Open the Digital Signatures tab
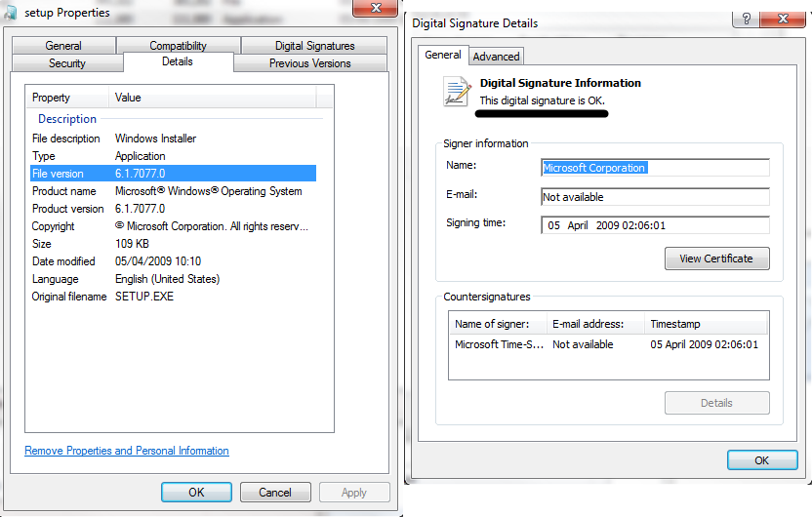 [314, 46]
